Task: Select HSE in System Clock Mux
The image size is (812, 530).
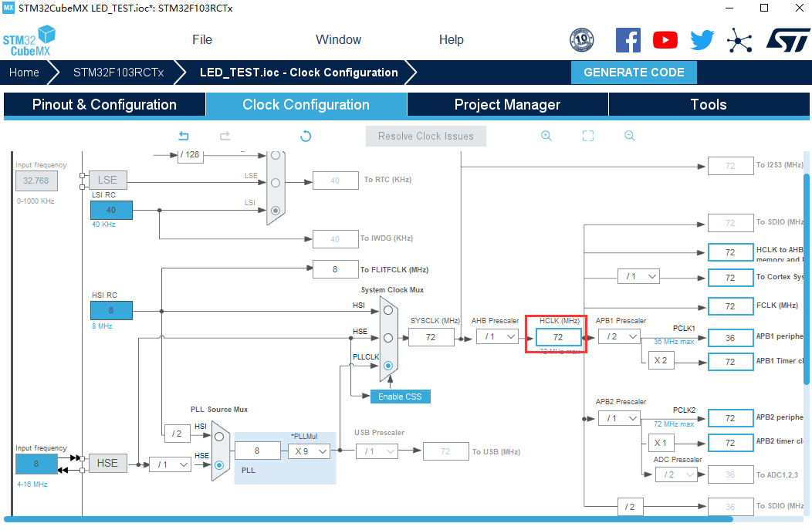Action: [388, 338]
